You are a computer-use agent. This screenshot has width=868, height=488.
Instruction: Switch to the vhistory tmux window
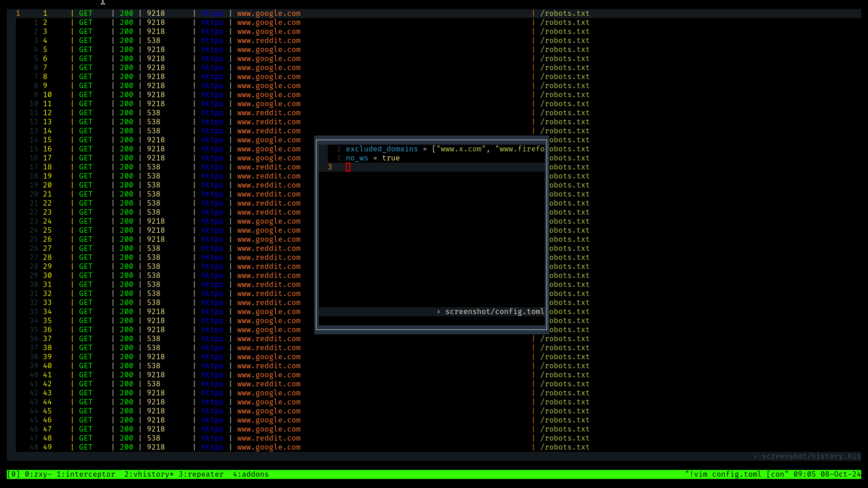pyautogui.click(x=149, y=474)
